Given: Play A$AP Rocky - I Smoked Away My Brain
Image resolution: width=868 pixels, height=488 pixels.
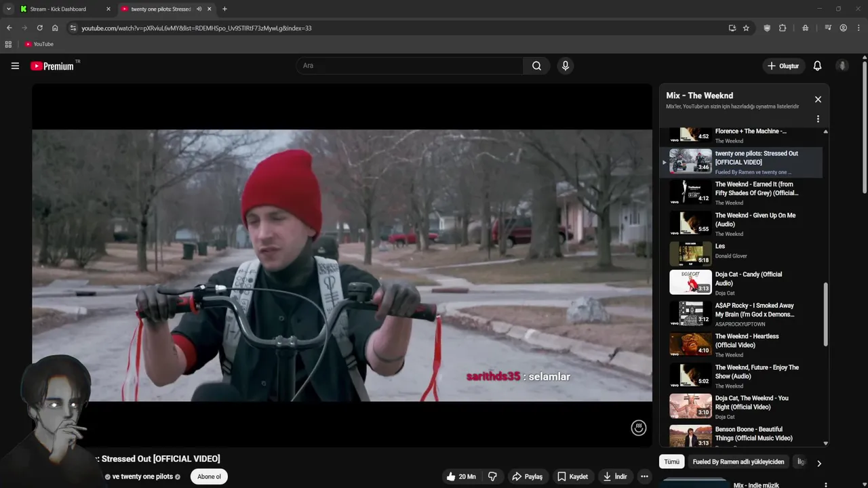Looking at the screenshot, I should [x=743, y=314].
